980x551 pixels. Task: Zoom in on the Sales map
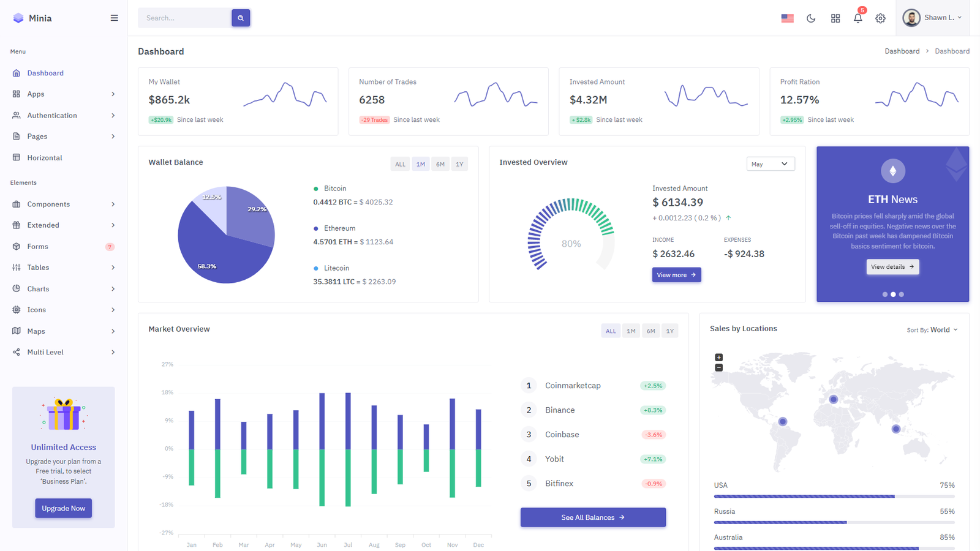pos(719,358)
